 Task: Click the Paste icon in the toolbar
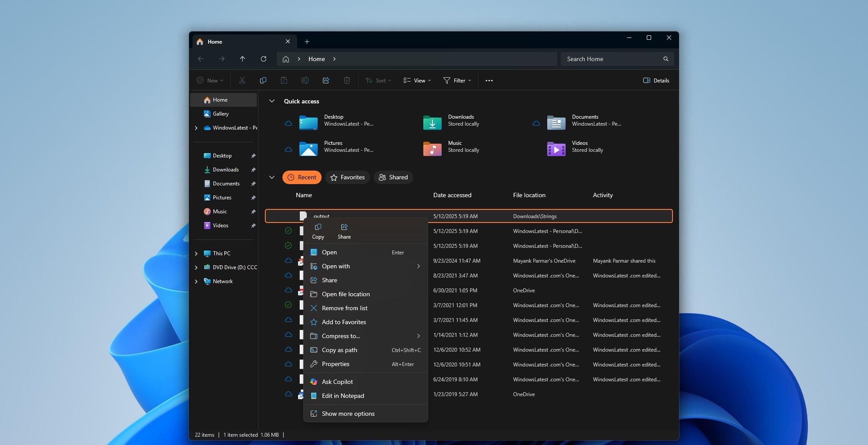point(284,80)
